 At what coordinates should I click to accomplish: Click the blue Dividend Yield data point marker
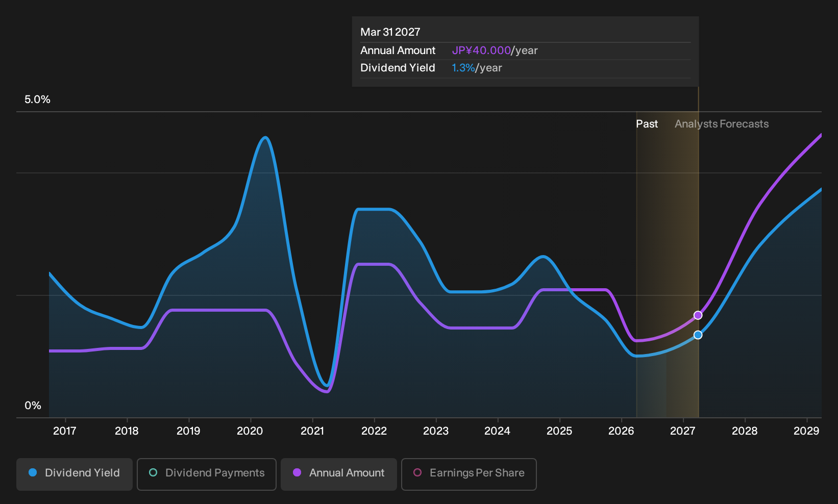coord(698,335)
